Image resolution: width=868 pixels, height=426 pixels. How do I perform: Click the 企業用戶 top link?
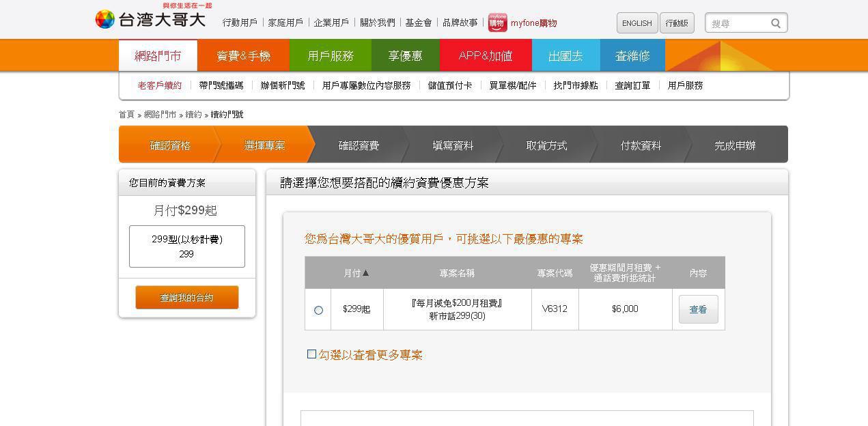(x=331, y=23)
